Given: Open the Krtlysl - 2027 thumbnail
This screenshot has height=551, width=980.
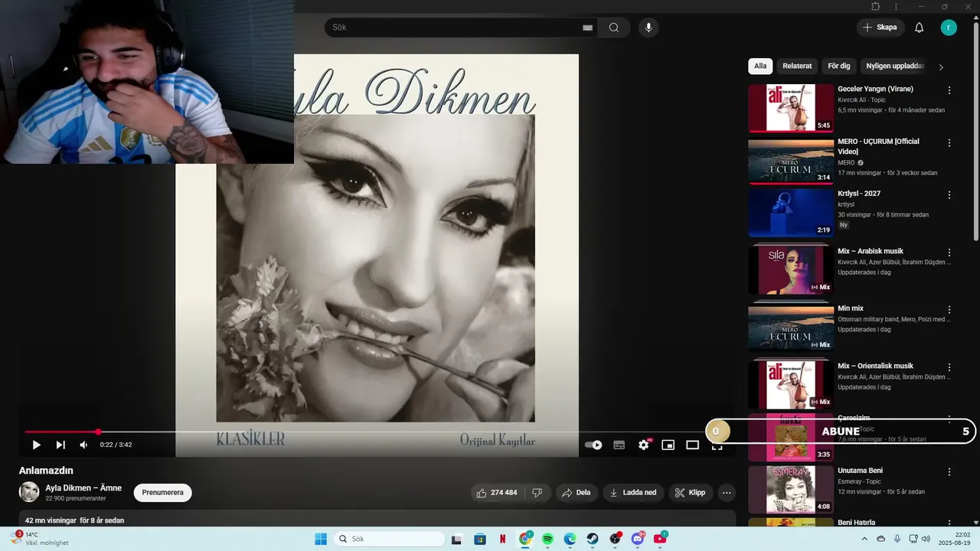Looking at the screenshot, I should pyautogui.click(x=791, y=213).
